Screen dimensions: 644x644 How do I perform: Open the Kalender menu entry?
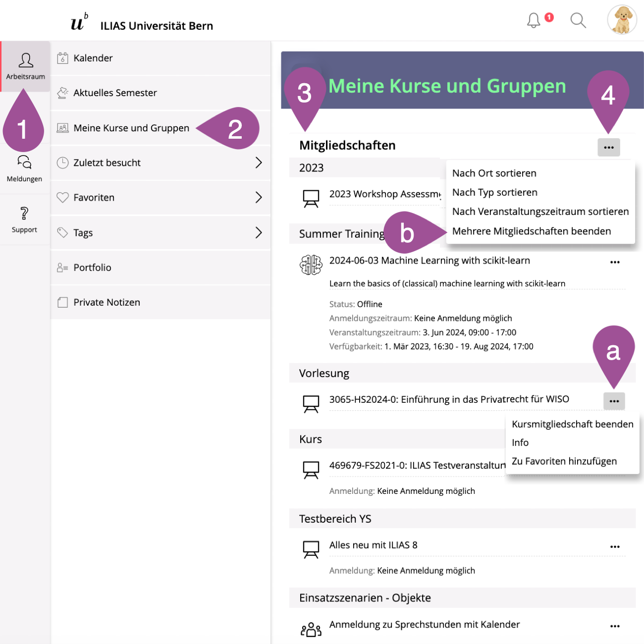coord(93,58)
